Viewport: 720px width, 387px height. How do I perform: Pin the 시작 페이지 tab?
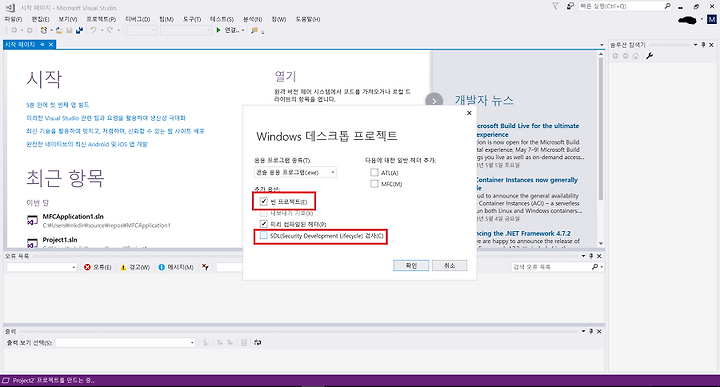[x=42, y=45]
